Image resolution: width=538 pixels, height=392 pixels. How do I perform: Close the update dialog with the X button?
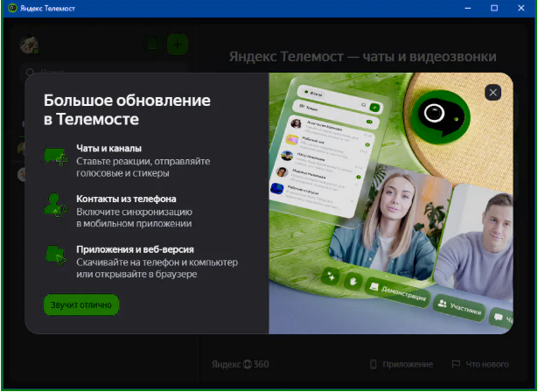(x=493, y=93)
